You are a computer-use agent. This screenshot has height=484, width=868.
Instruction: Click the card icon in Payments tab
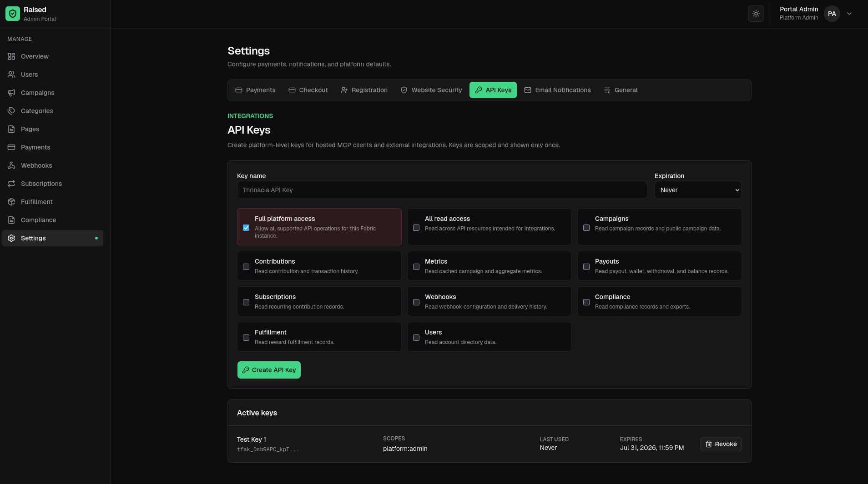[239, 90]
